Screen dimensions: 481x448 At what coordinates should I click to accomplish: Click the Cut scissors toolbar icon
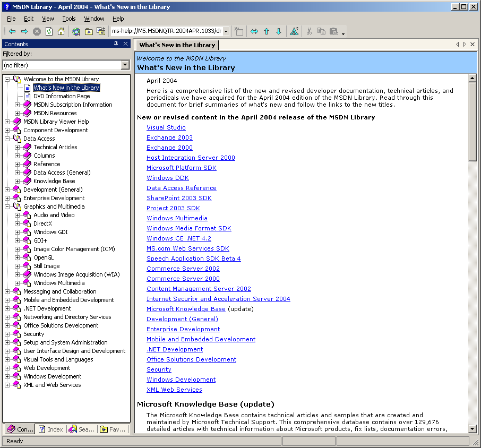[309, 31]
